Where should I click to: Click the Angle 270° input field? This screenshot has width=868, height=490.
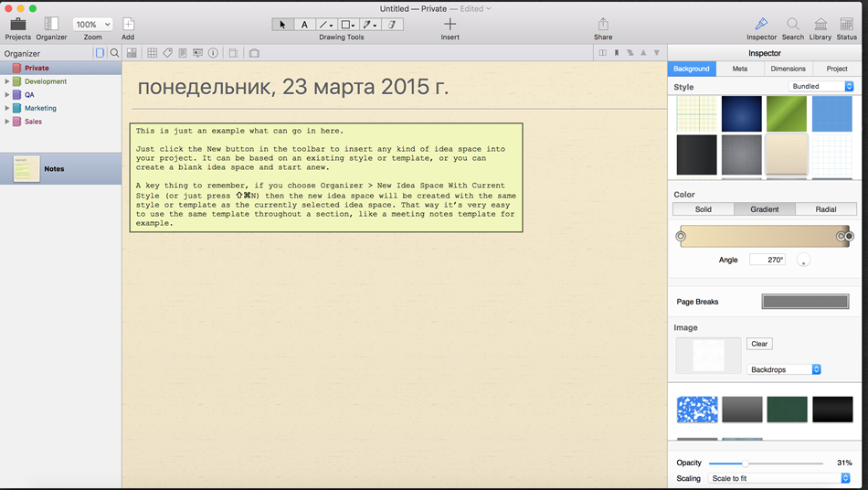click(x=767, y=260)
